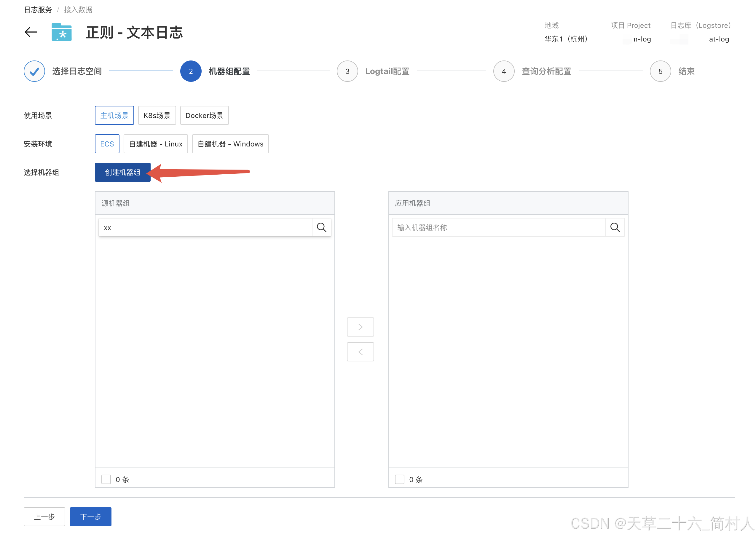Click source machine group search icon
This screenshot has width=756, height=536.
(x=321, y=227)
